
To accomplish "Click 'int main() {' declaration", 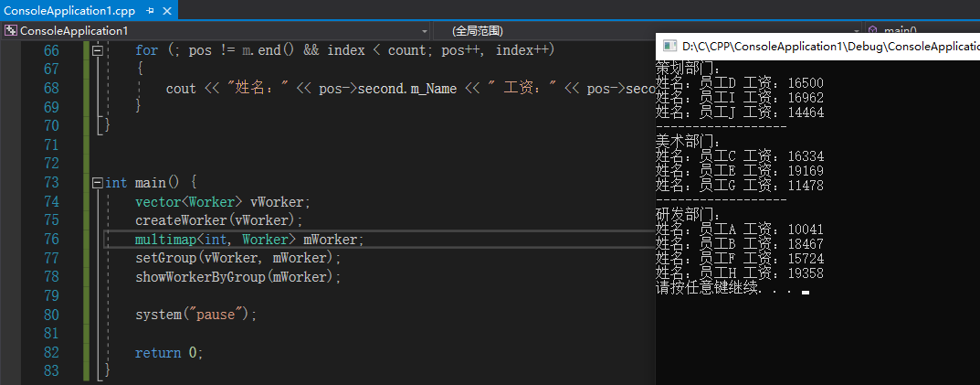I will 151,183.
